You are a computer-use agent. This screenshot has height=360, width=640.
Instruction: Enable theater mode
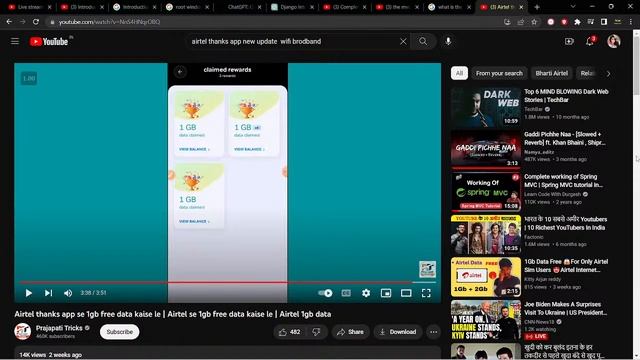click(406, 293)
